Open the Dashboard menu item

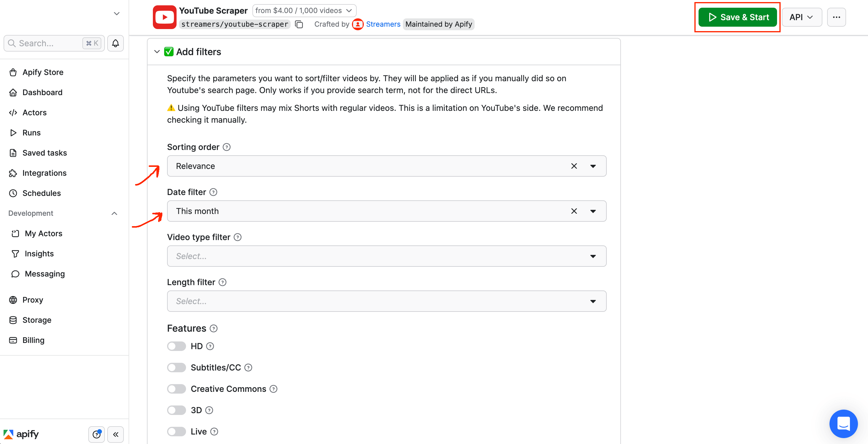coord(42,92)
